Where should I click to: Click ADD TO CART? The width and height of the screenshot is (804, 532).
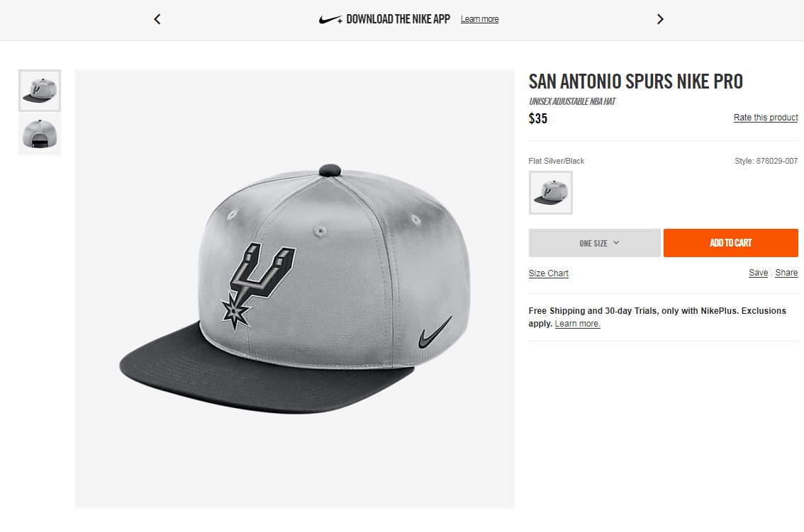click(730, 243)
